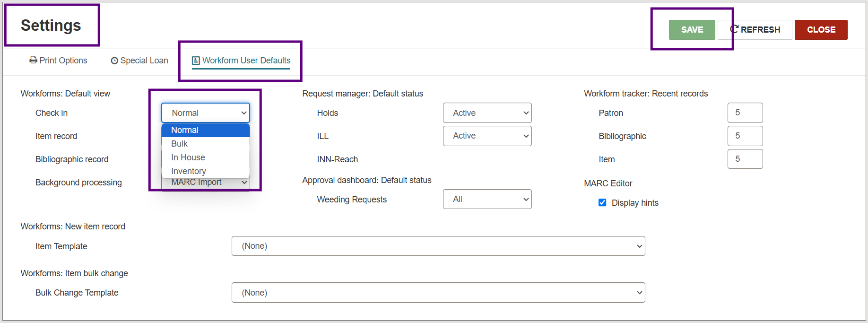Uncheck the Display hints checkbox

pos(602,202)
